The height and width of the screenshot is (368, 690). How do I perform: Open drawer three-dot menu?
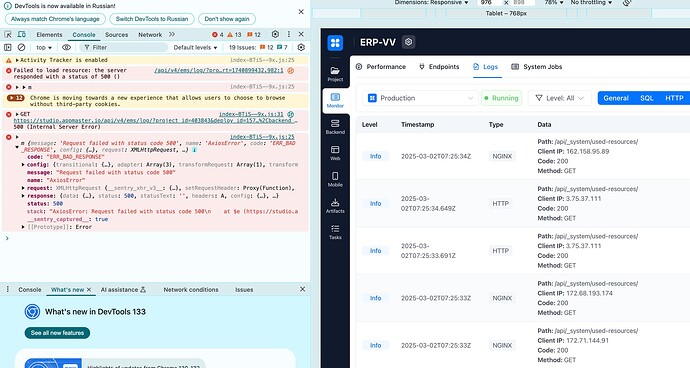tap(7, 289)
